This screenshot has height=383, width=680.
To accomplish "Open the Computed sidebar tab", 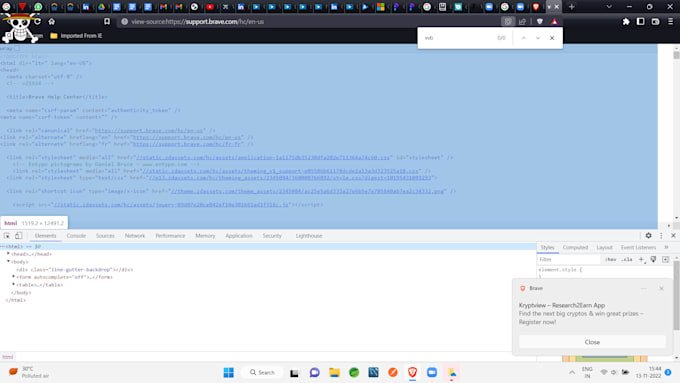I will coord(575,247).
